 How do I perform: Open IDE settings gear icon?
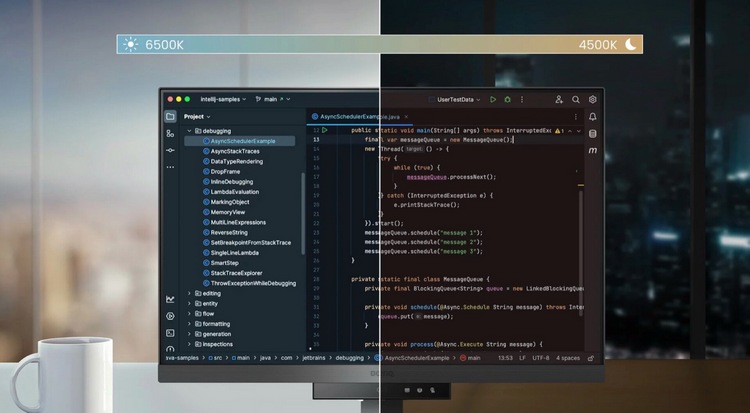click(593, 100)
